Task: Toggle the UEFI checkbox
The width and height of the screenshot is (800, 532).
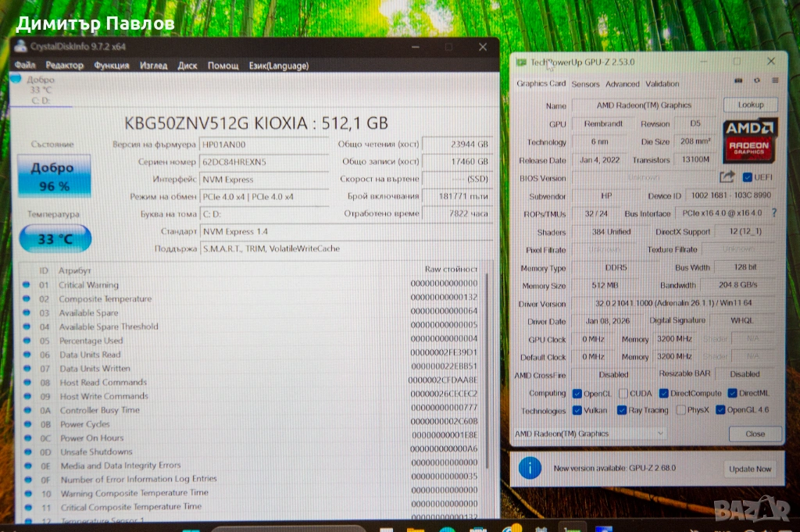Action: [747, 177]
